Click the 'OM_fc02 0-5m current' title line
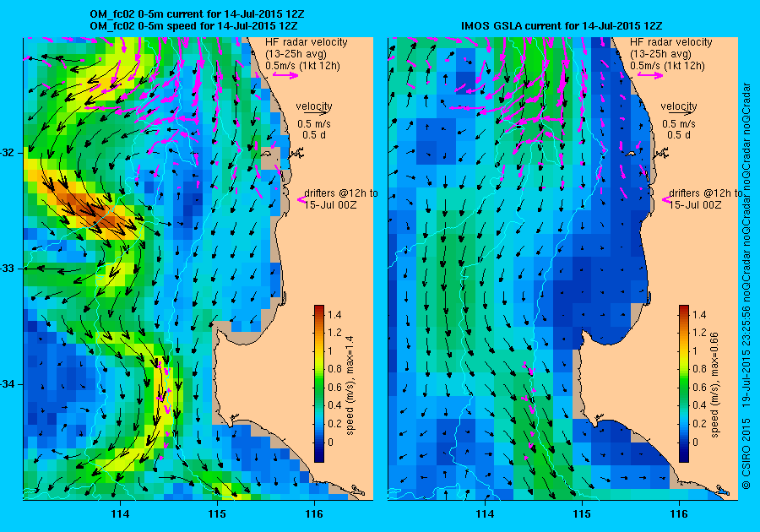 197,14
